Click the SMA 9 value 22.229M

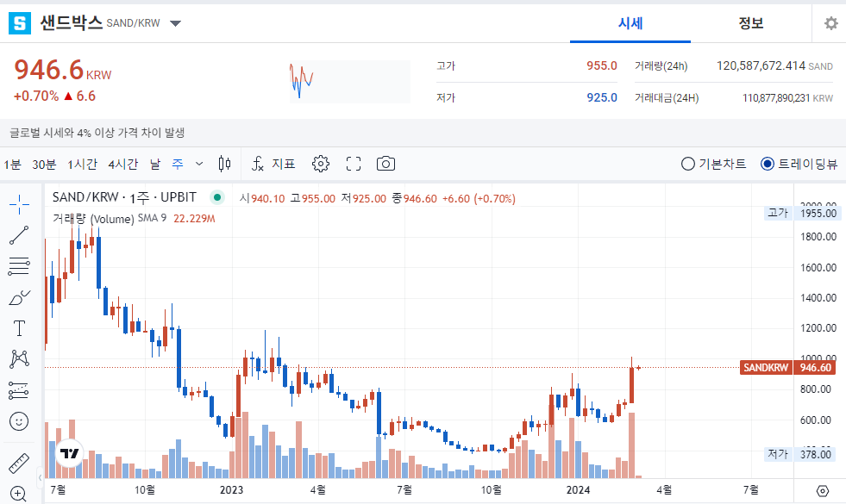pos(194,218)
